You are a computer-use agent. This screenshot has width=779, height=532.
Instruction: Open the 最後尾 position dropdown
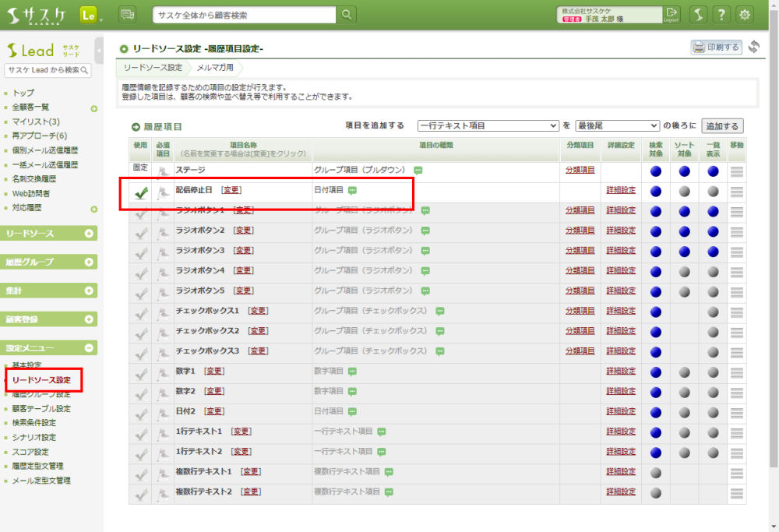[617, 125]
